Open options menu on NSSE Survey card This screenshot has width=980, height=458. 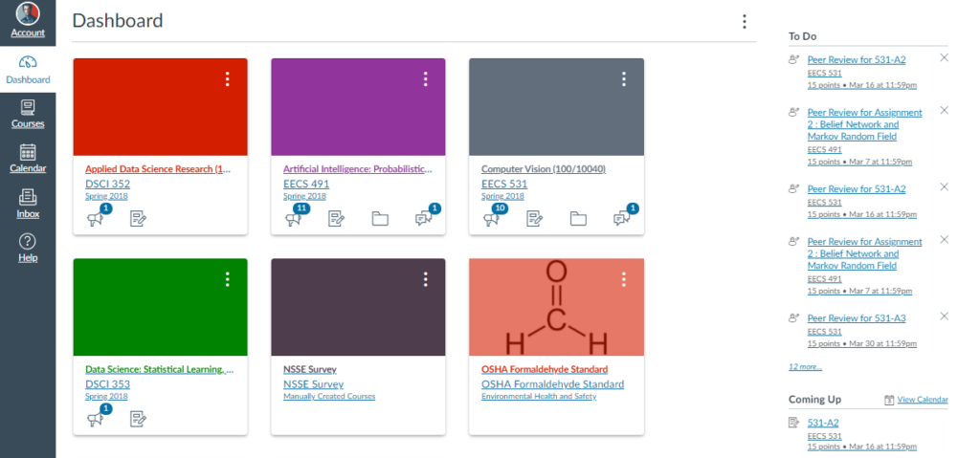click(x=426, y=279)
